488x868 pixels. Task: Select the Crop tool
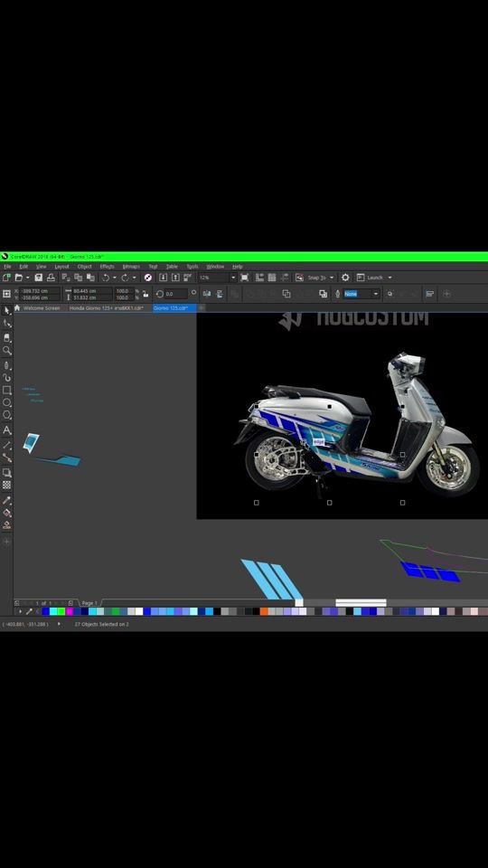(7, 337)
